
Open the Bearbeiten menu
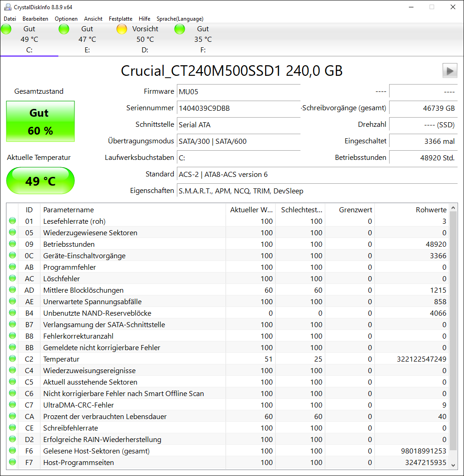pos(35,19)
